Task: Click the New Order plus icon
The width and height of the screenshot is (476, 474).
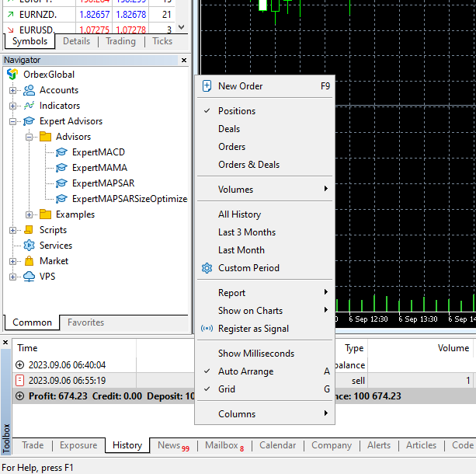Action: tap(207, 86)
